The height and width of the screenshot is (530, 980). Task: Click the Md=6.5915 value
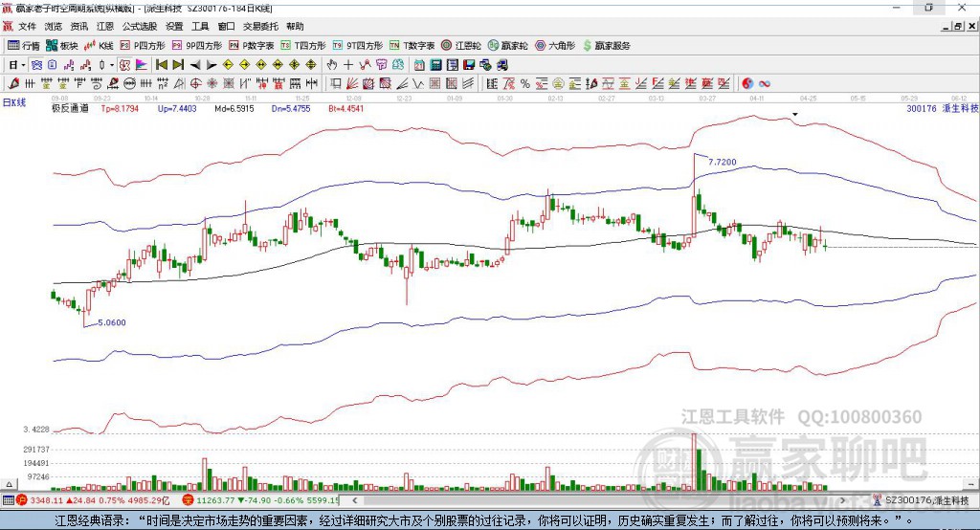(234, 108)
